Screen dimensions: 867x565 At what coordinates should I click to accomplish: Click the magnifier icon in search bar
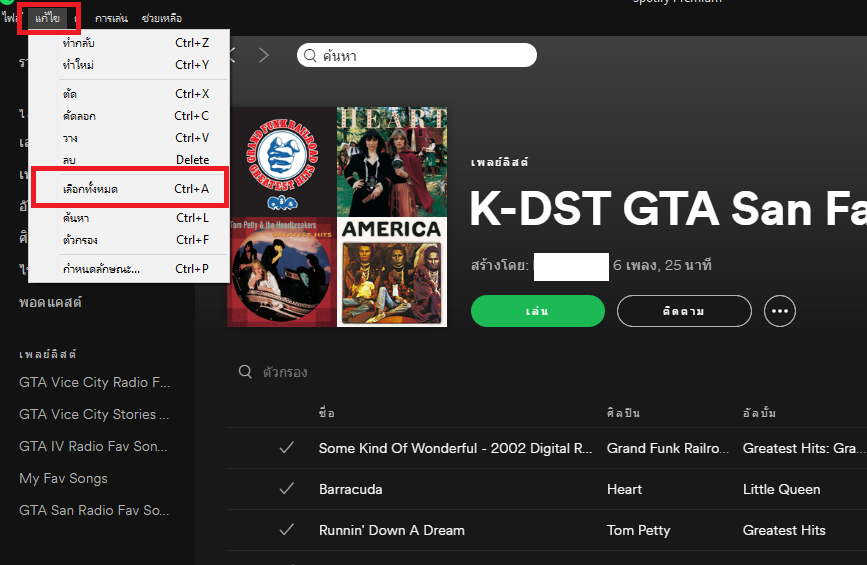tap(310, 55)
